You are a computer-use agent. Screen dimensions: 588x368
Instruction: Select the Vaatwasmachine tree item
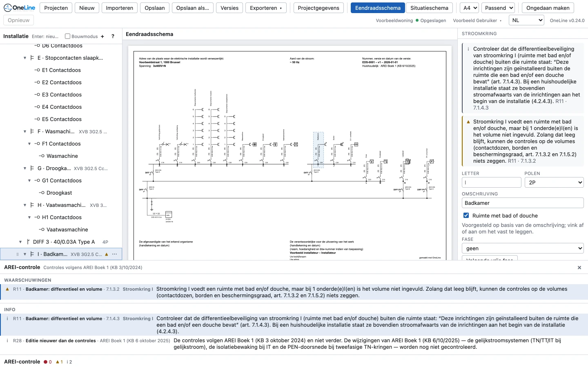pyautogui.click(x=61, y=230)
